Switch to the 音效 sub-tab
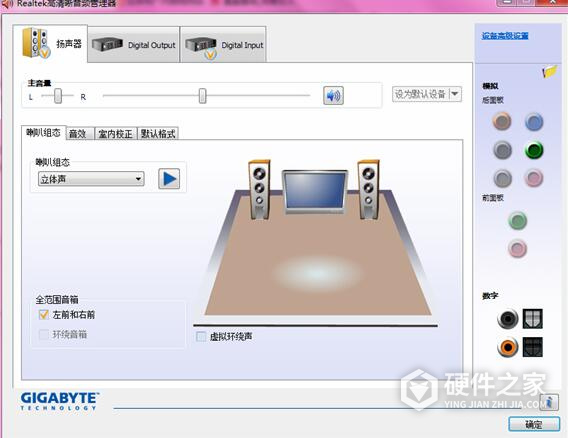 click(x=80, y=134)
